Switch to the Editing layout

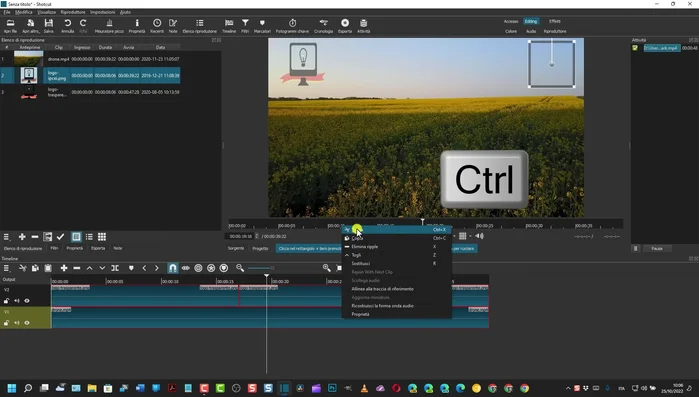[530, 21]
